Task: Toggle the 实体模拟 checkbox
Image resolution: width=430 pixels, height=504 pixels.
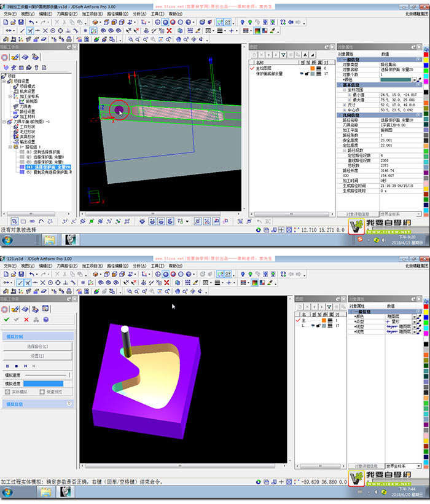Action: click(x=8, y=392)
